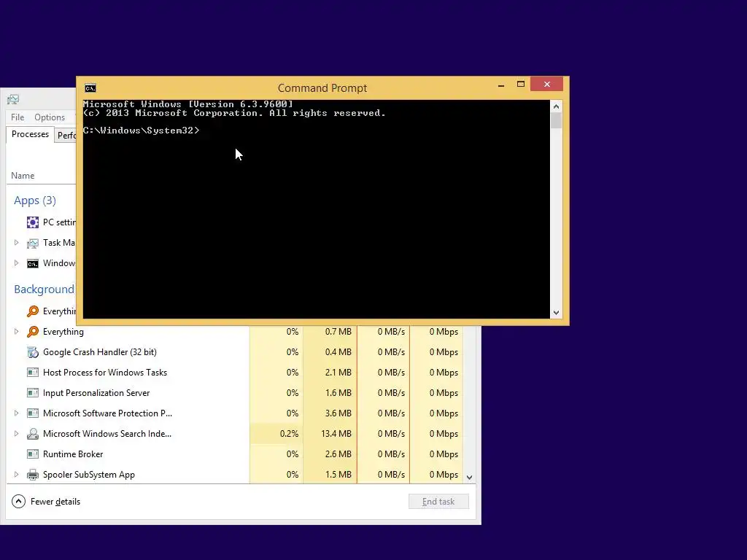Click the Spooler SubSystem App printer icon

pos(32,475)
